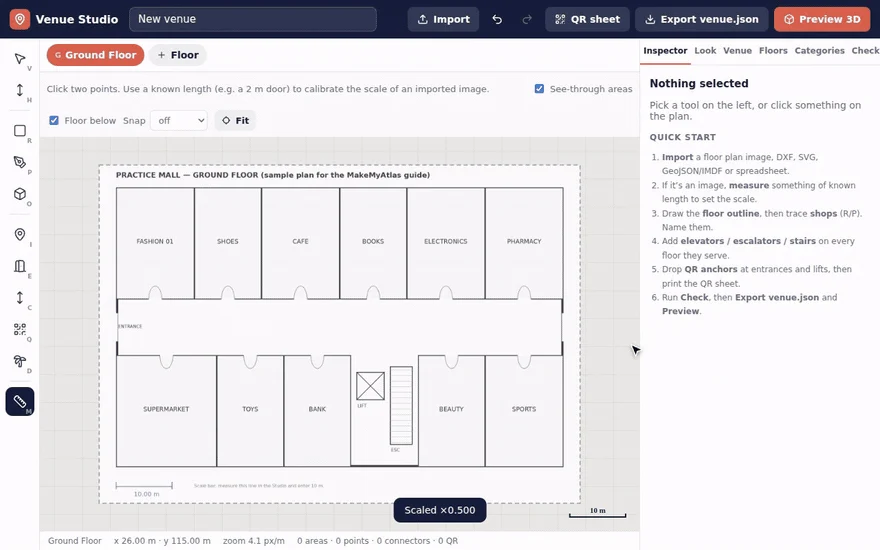Image resolution: width=880 pixels, height=550 pixels.
Task: Undo the last action
Action: tap(497, 19)
